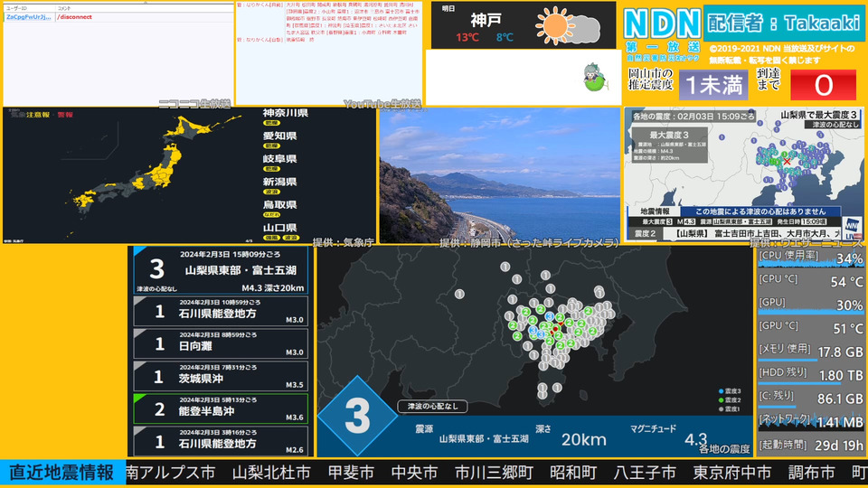Select the 茨城県沖 M3.5 earthquake entry
This screenshot has width=868, height=488.
[221, 376]
